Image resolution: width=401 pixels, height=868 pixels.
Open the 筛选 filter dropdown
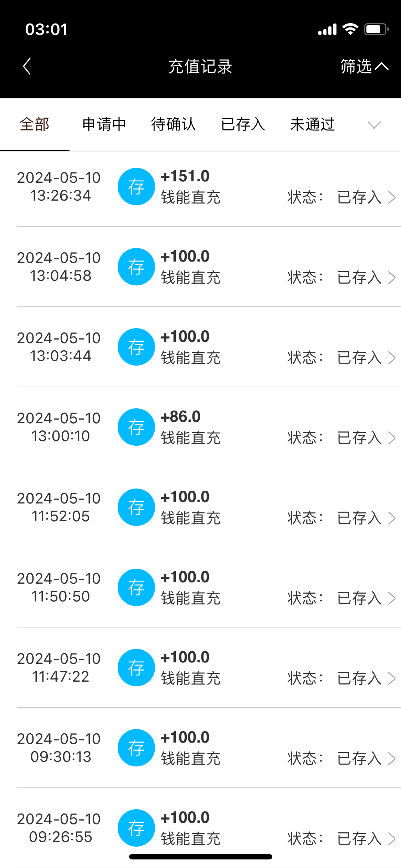364,66
